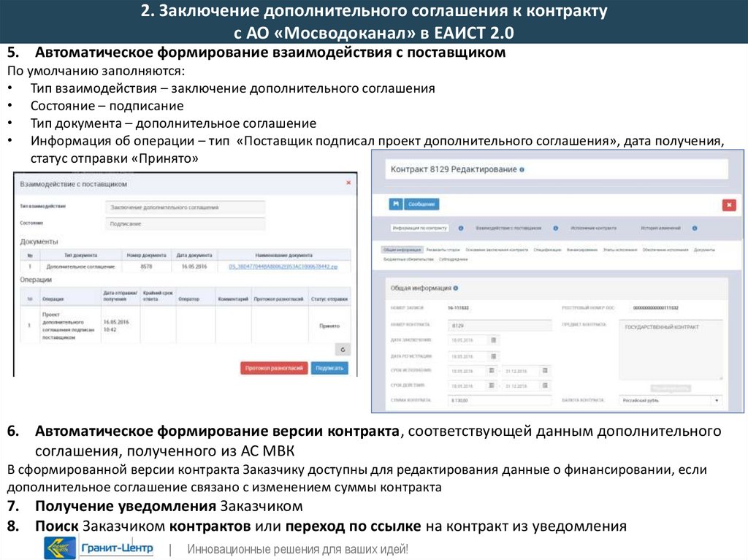Click the Наименование документа column header
Viewport: 748px width, 560px height.
tap(283, 256)
